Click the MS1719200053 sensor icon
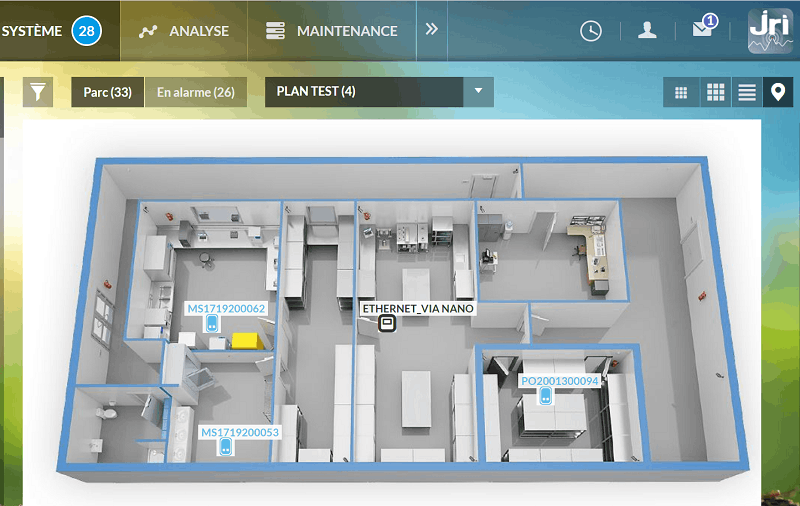The width and height of the screenshot is (800, 506). pyautogui.click(x=226, y=447)
